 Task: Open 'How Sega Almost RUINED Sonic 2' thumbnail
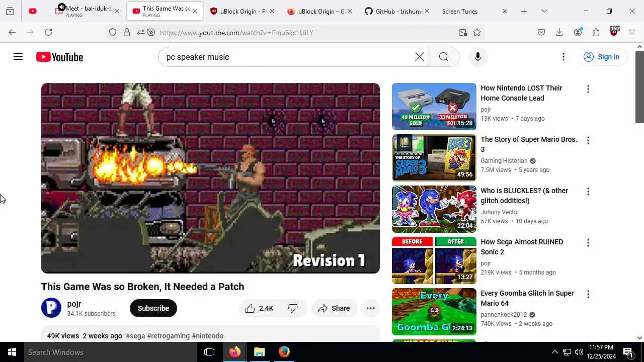pos(434,260)
